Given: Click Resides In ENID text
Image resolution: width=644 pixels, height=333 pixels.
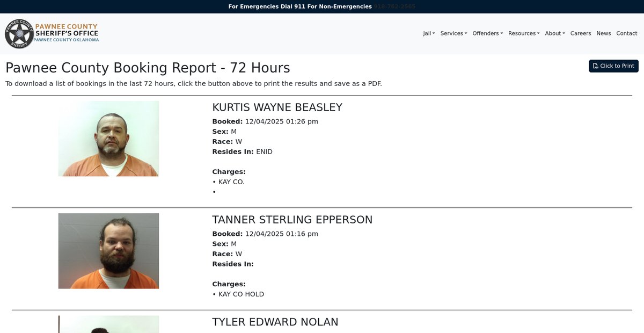Looking at the screenshot, I should point(242,152).
